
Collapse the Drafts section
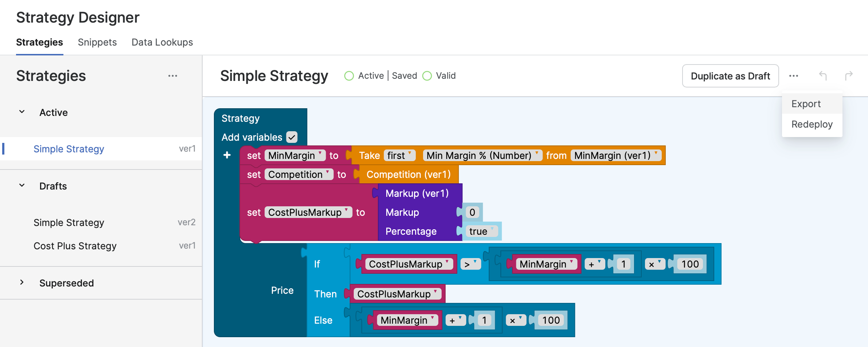[x=22, y=186]
